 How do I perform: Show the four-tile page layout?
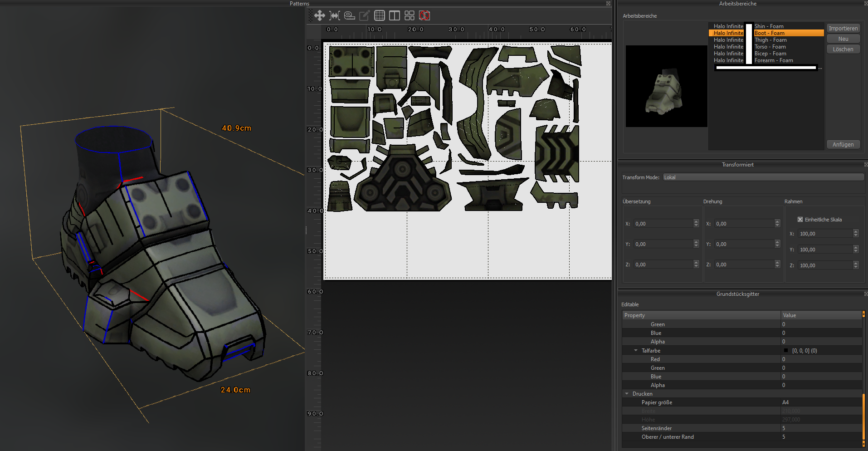click(410, 16)
